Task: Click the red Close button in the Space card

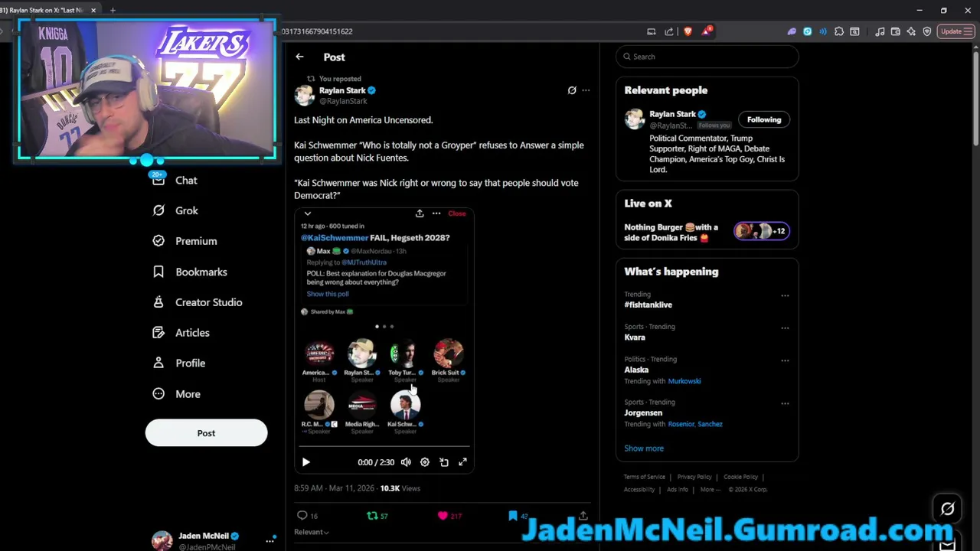Action: (457, 214)
